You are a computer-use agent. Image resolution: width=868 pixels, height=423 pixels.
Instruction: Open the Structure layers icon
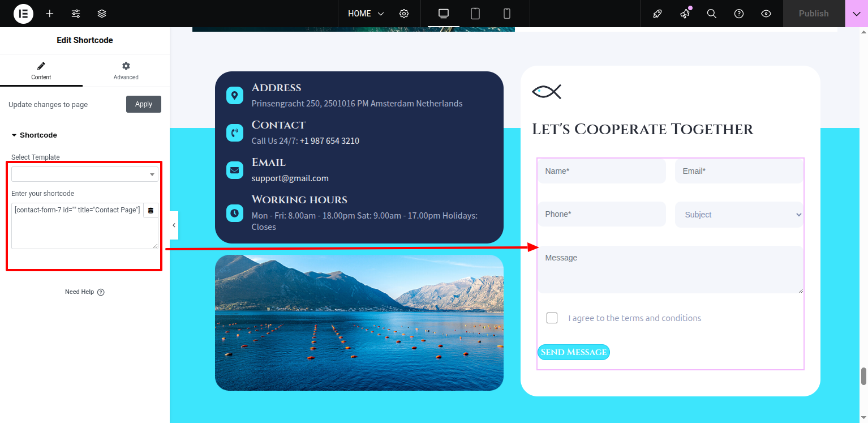coord(102,14)
